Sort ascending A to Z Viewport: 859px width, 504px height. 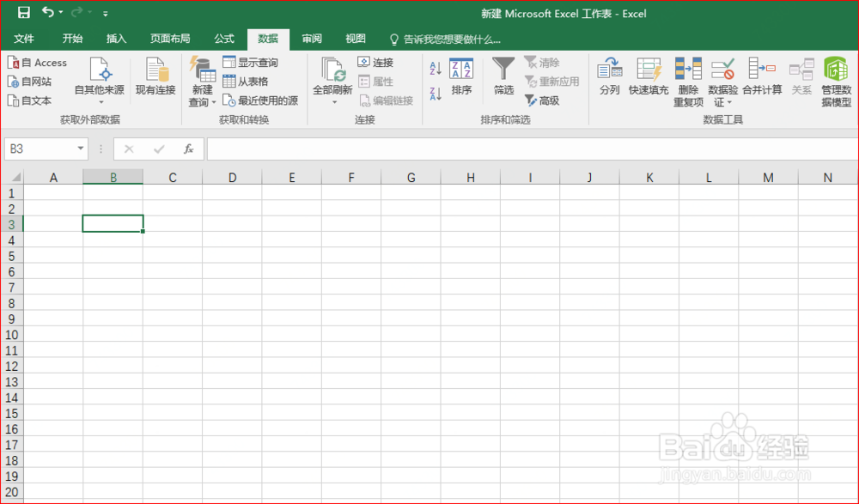tap(436, 69)
